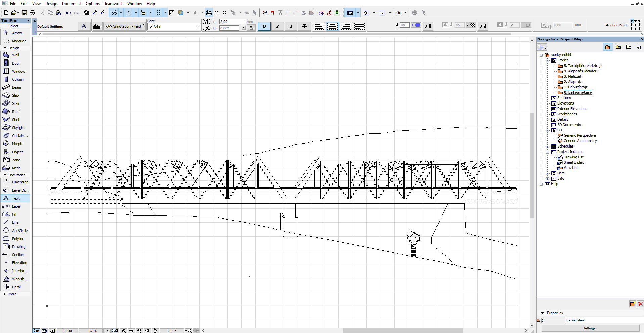Open the Help menu
This screenshot has width=644, height=333.
[151, 4]
